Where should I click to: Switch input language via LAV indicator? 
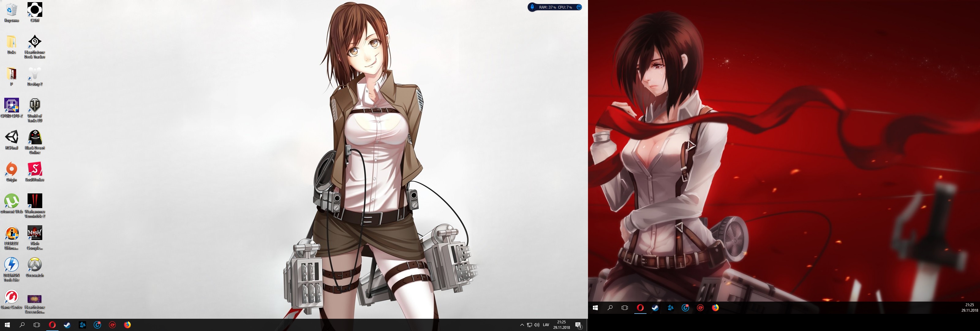546,325
